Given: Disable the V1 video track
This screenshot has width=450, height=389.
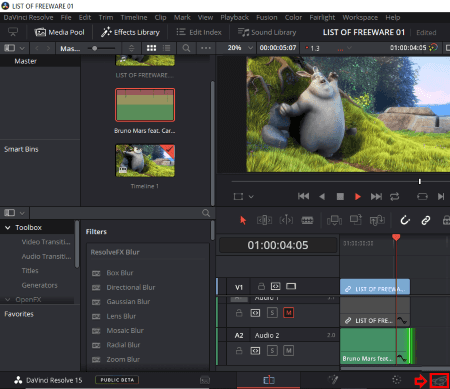Looking at the screenshot, I should pyautogui.click(x=291, y=286).
